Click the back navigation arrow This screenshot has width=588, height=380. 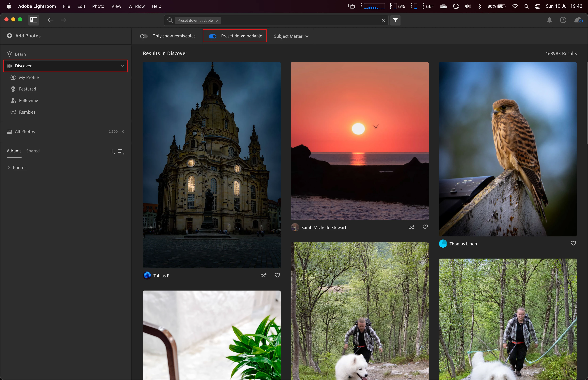[x=51, y=20]
